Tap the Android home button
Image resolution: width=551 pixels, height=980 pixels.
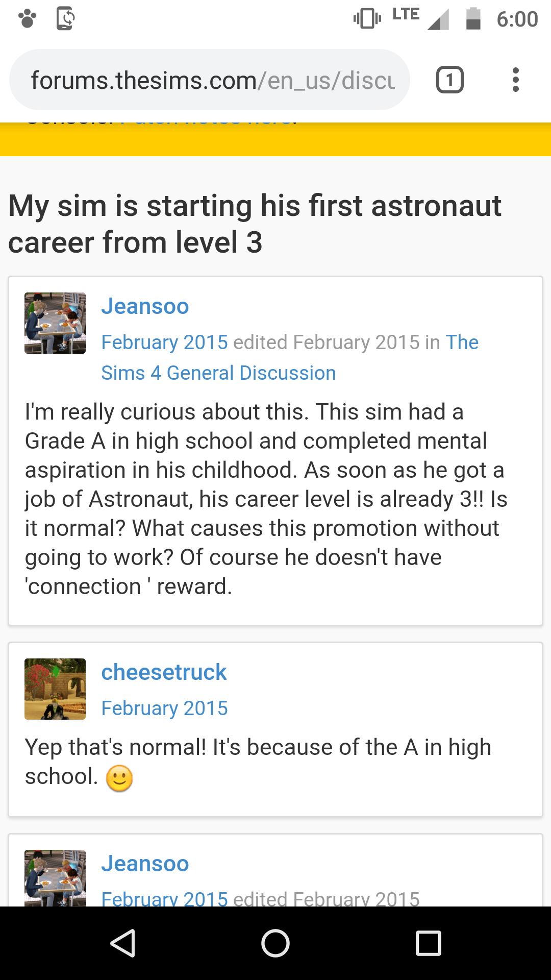[x=275, y=943]
